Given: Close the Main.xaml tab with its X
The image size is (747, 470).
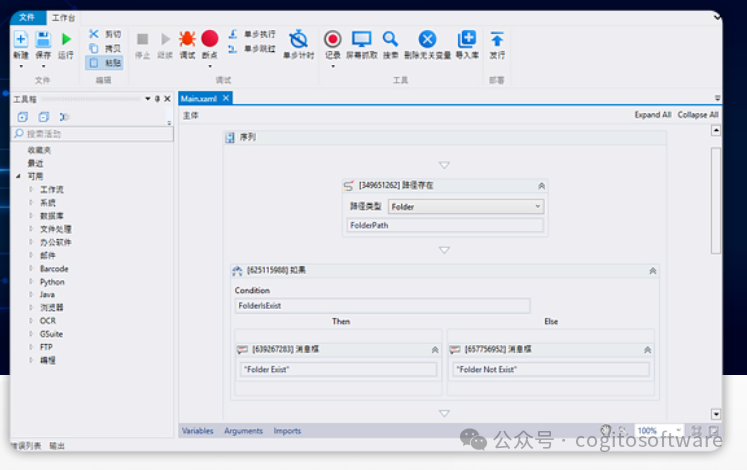Looking at the screenshot, I should pos(226,98).
